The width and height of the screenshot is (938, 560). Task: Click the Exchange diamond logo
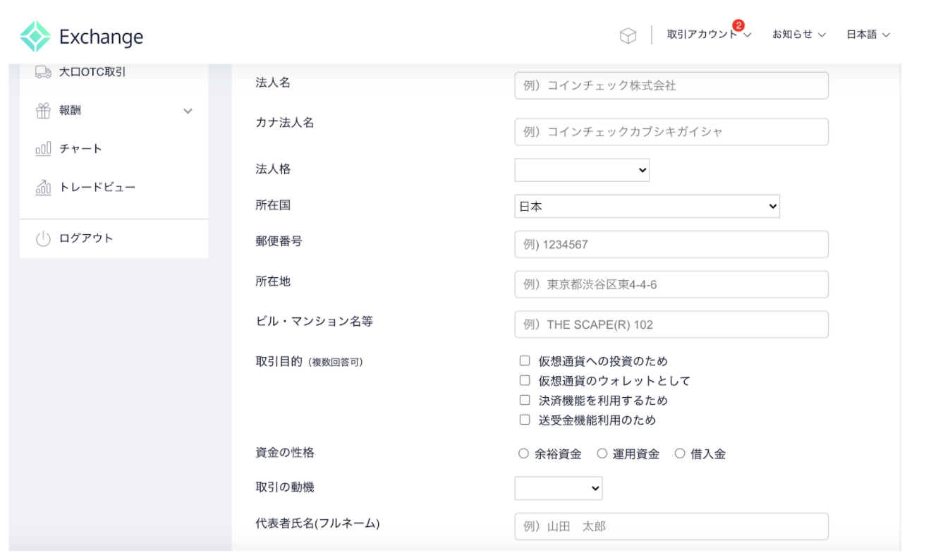coord(35,37)
